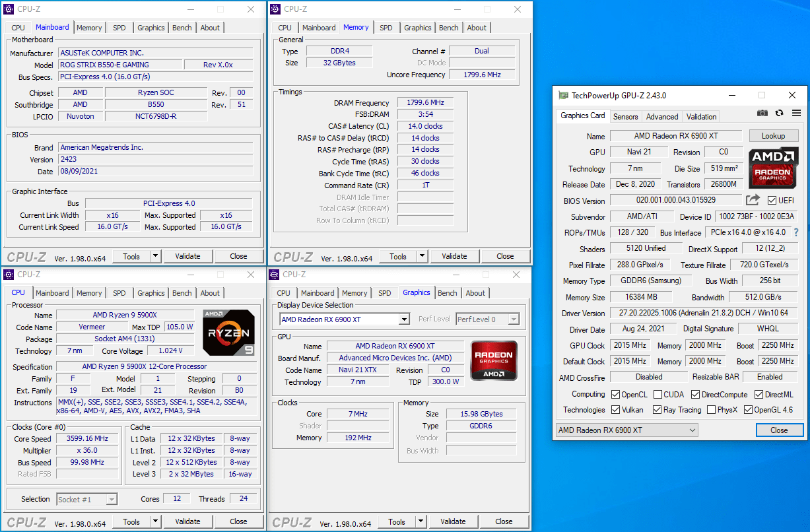Toggle OpenGL 4.6 checkbox
Viewport: 810px width, 532px height.
tap(748, 410)
